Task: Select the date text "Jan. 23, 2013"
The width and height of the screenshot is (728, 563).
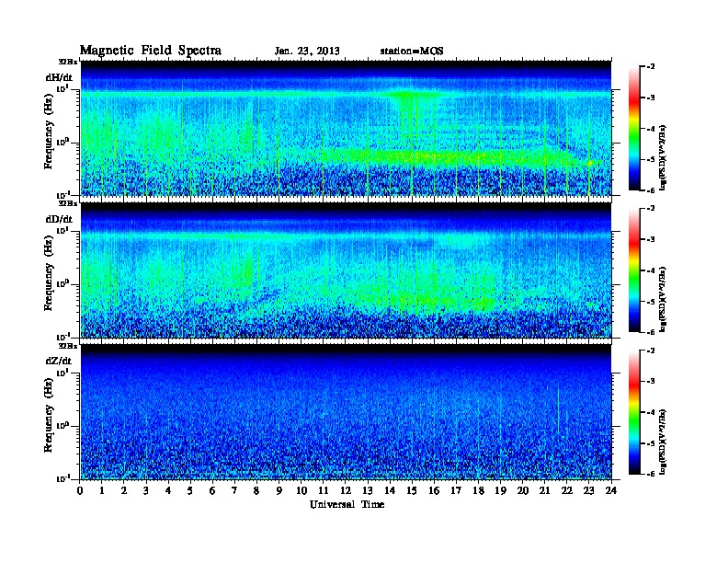Action: coord(307,51)
